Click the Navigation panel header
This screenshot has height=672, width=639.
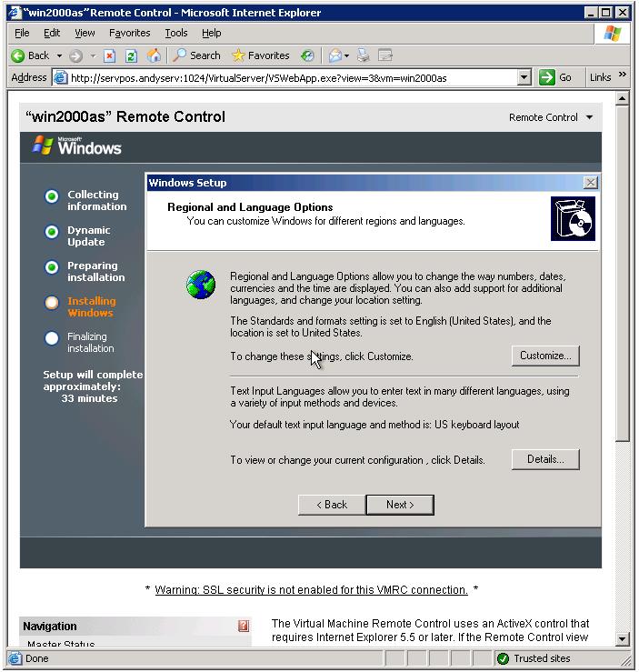pyautogui.click(x=135, y=627)
